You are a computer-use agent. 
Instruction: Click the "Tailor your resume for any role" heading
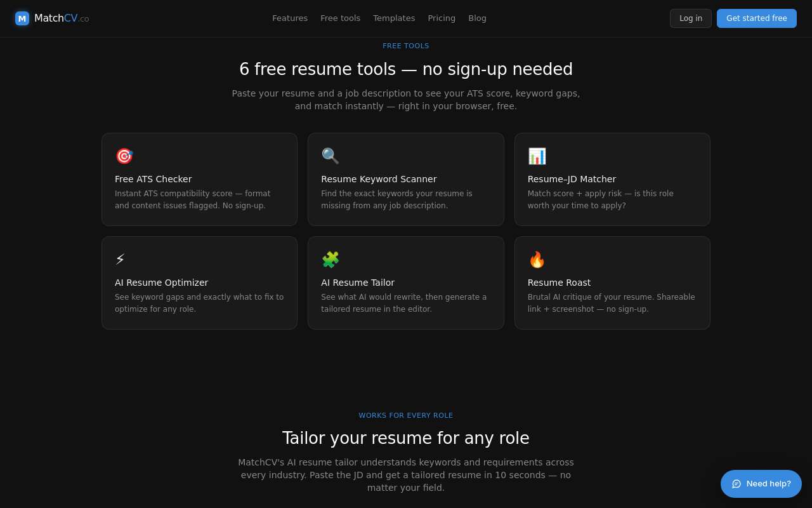pos(406,438)
